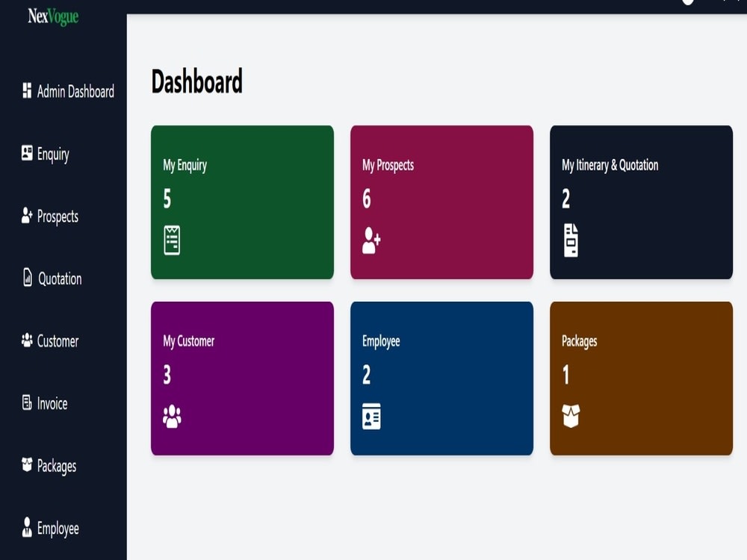
Task: Select Prospects in the sidebar
Action: tap(50, 217)
